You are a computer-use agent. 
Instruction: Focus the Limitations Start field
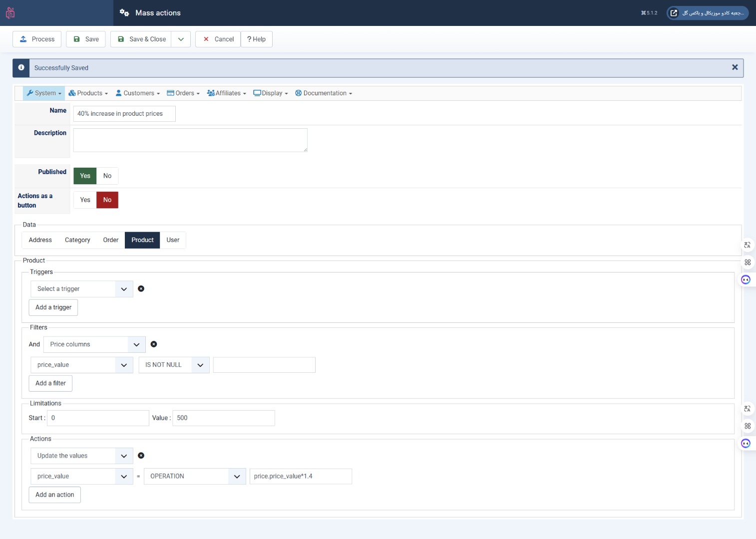pos(98,418)
